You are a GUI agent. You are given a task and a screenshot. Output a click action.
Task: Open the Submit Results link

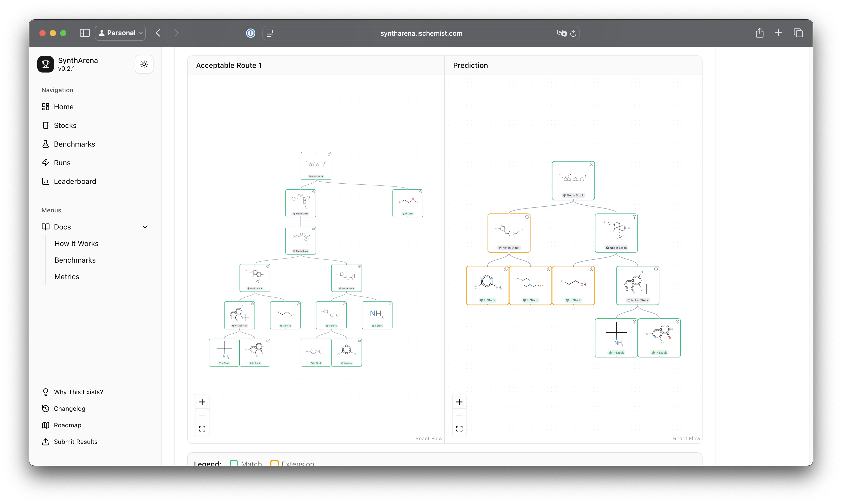tap(75, 442)
